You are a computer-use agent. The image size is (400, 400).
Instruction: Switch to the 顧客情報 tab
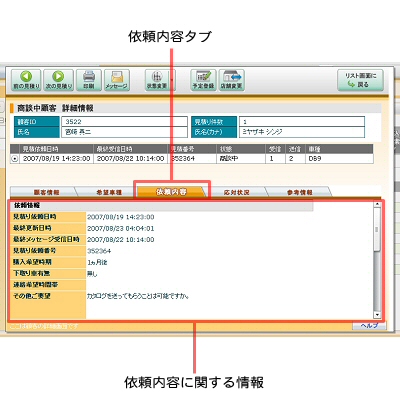[x=47, y=192]
